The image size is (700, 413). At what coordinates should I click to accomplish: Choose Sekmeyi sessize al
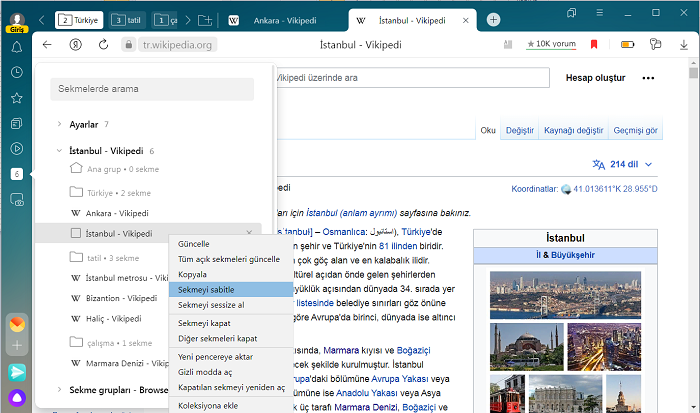tap(231, 305)
